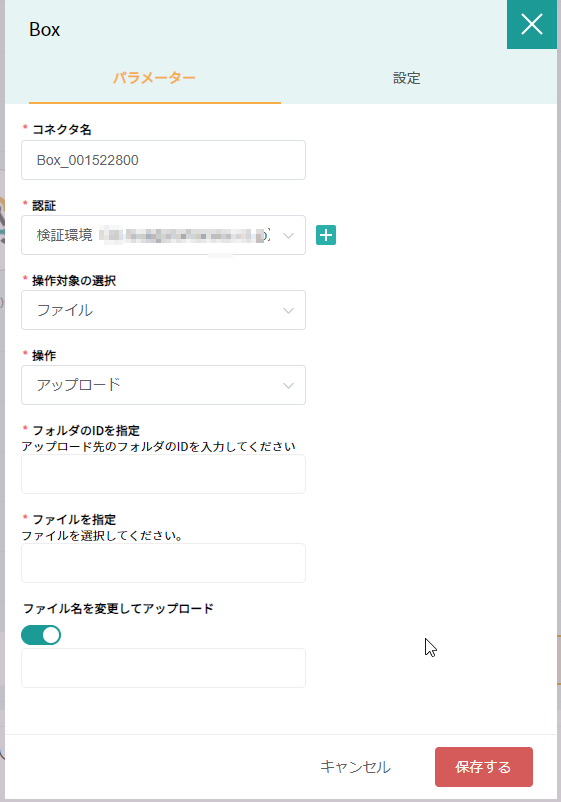
Task: Expand the 操作対象の選択 dropdown showing ファイル
Action: pos(163,310)
